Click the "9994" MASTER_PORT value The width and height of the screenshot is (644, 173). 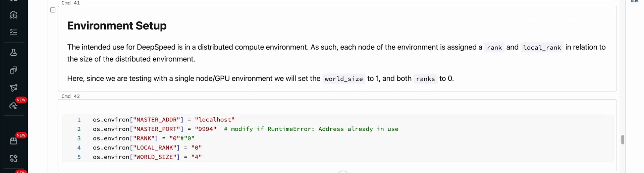coord(206,129)
